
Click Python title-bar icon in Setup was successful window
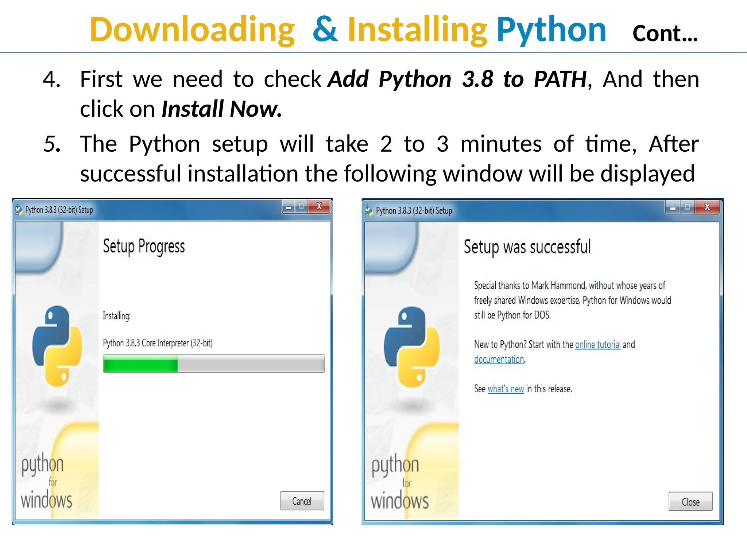coord(369,210)
